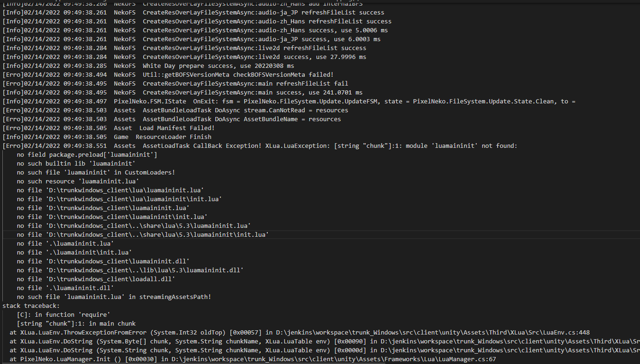Click 'live2d success, use 27.9996 ms' line
The width and height of the screenshot is (640, 364).
click(184, 57)
